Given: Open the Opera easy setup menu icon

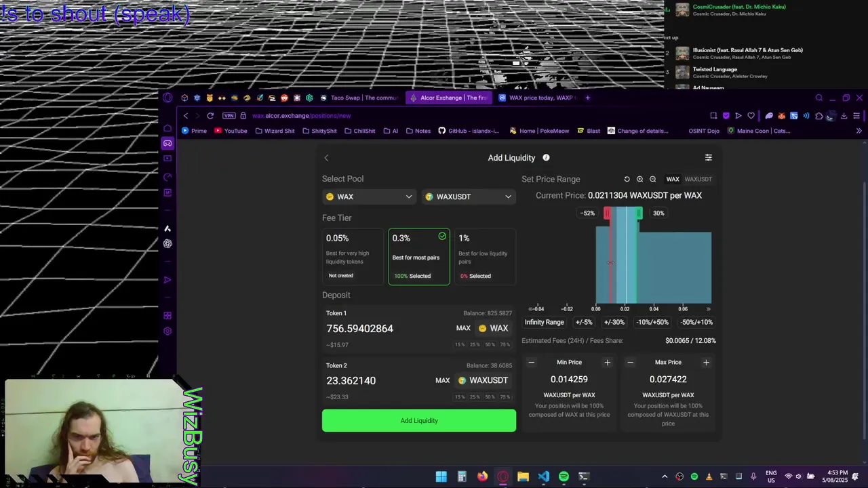Looking at the screenshot, I should pyautogui.click(x=856, y=116).
